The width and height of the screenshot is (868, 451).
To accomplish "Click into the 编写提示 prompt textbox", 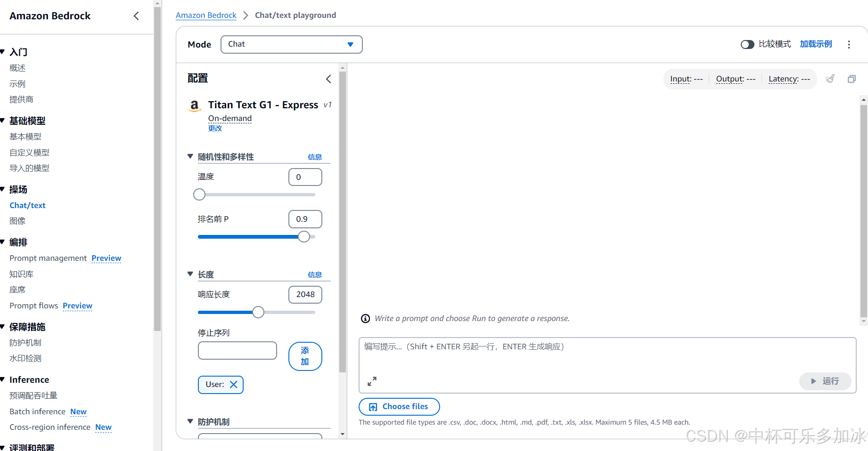I will (x=607, y=365).
